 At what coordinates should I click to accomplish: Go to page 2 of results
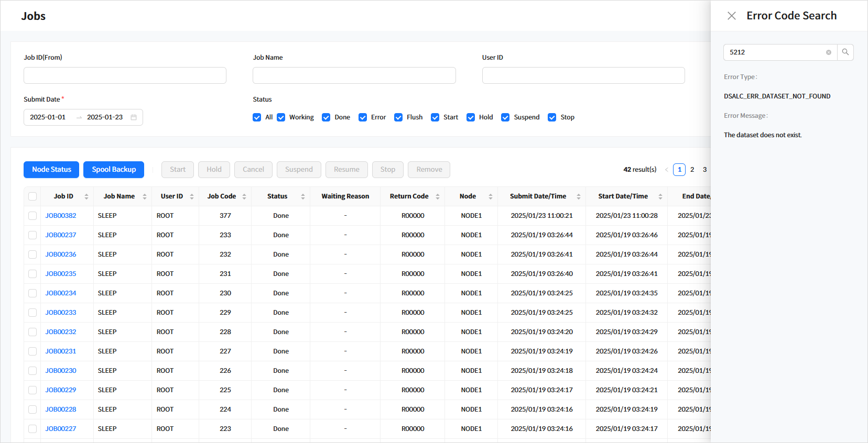(x=692, y=170)
